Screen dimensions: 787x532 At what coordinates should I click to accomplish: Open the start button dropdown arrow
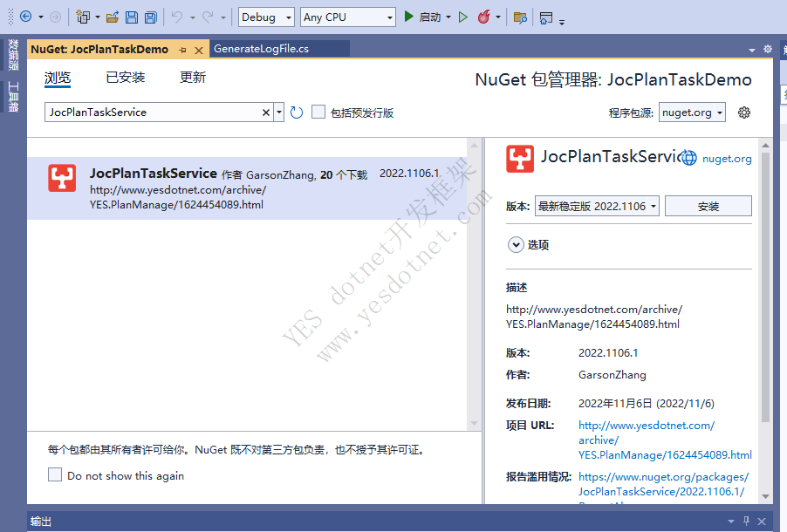(448, 17)
